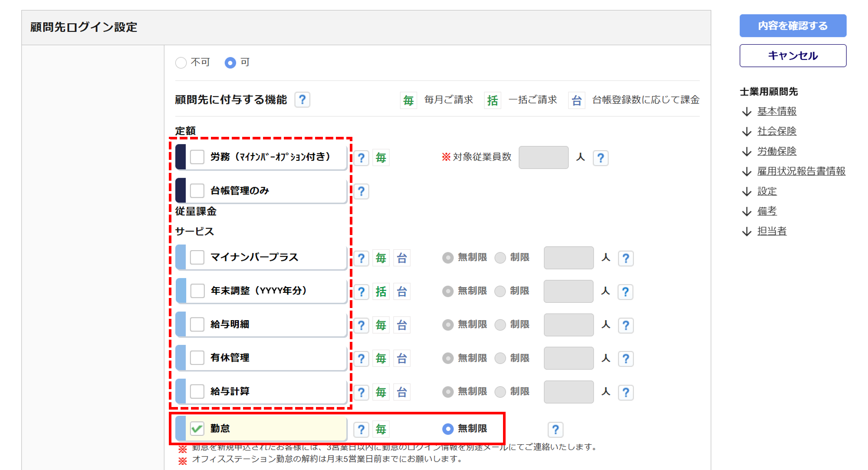The width and height of the screenshot is (868, 470).
Task: Select 無制限 radio on 勤怠 row
Action: coord(447,429)
